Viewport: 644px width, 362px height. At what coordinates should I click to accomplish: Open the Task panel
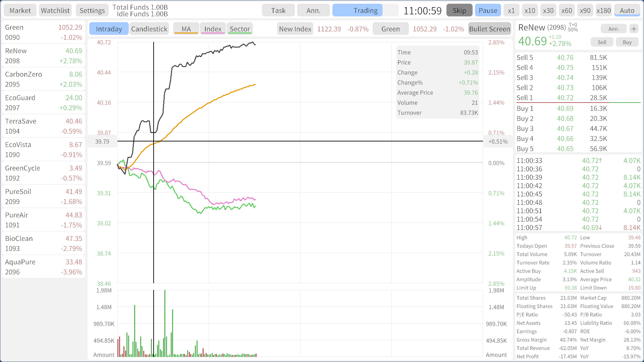[278, 10]
